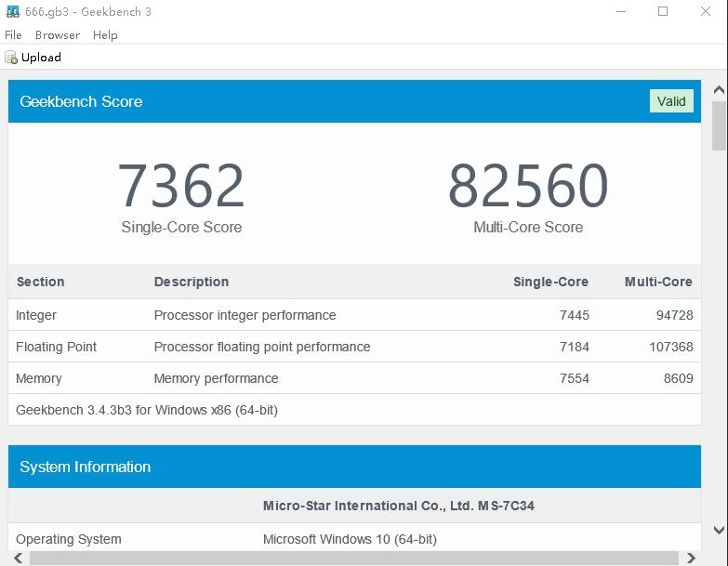Minimize the Geekbench 3 window

pos(621,11)
